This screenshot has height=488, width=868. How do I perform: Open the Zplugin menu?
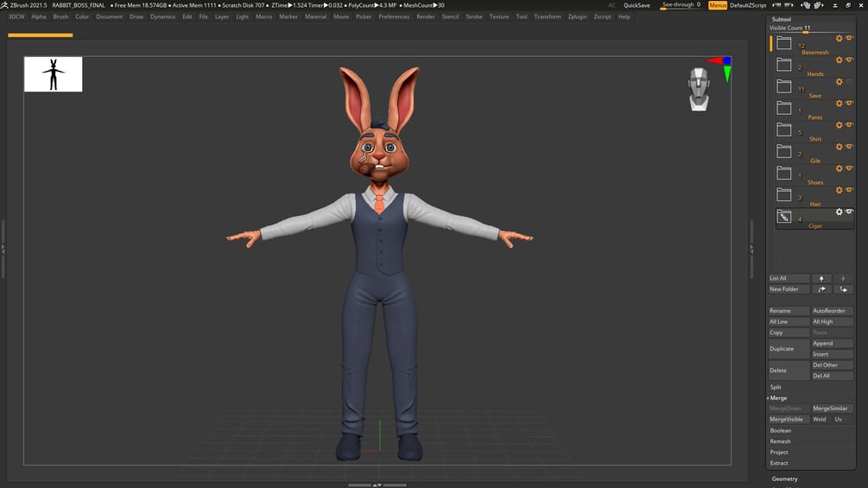pyautogui.click(x=577, y=16)
